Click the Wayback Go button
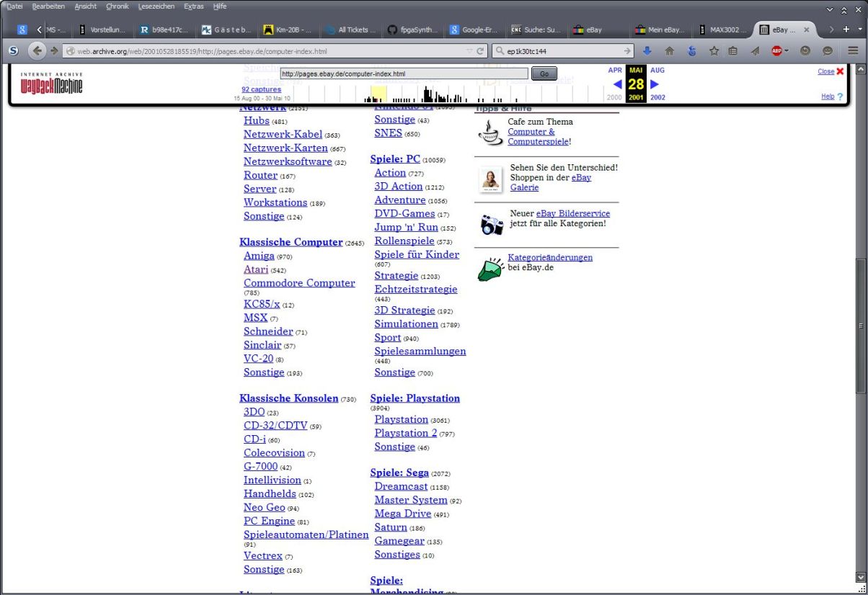868x595 pixels. click(544, 73)
